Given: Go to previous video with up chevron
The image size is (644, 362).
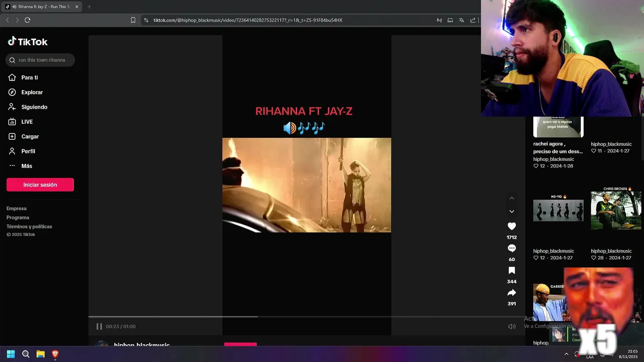Looking at the screenshot, I should click(512, 198).
